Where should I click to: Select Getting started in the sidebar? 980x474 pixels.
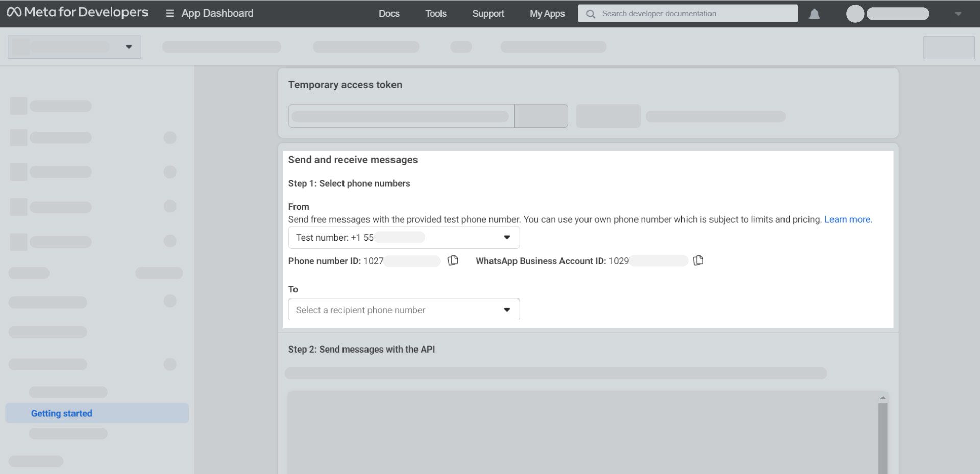(x=61, y=413)
